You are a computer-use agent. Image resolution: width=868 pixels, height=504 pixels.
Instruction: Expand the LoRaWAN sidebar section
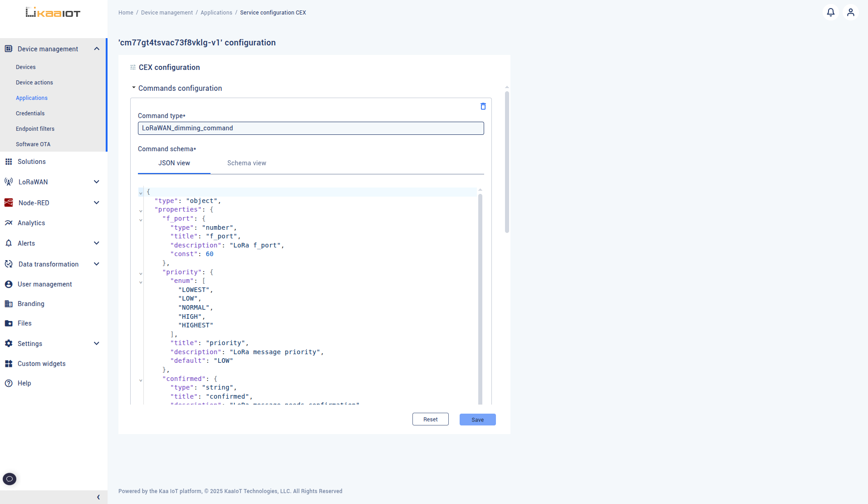click(96, 182)
